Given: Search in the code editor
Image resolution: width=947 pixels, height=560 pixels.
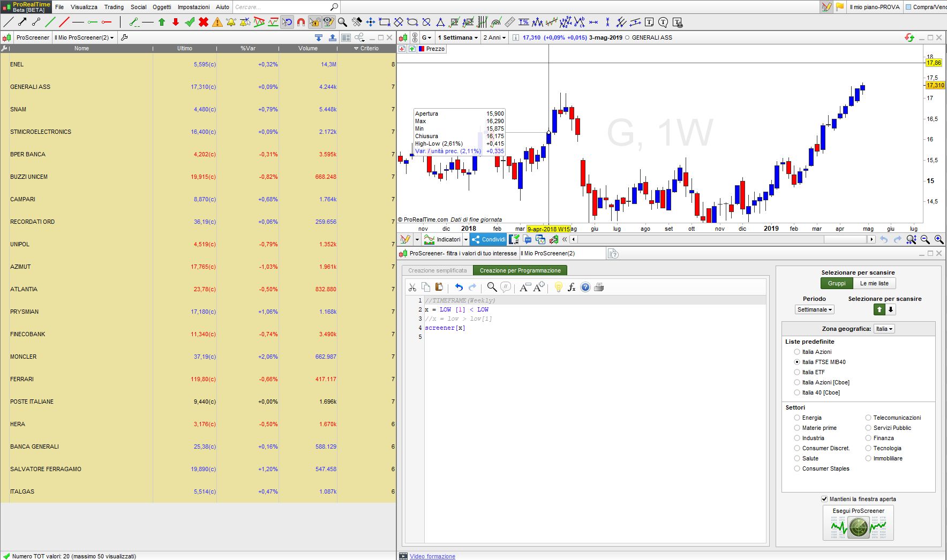Looking at the screenshot, I should 492,287.
